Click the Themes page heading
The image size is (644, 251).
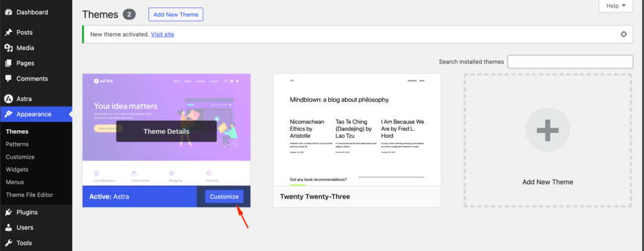(x=100, y=14)
